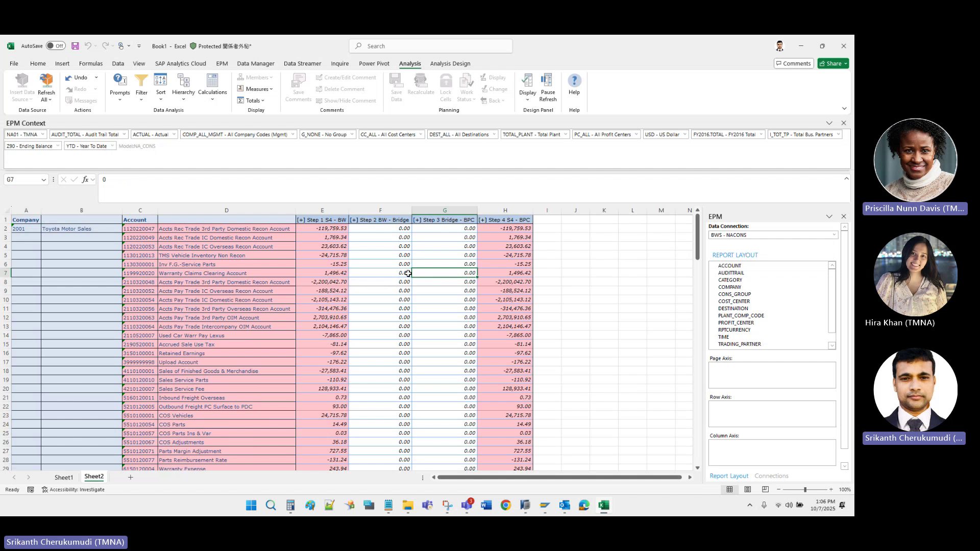Switch to the Analysis Design tab
The height and width of the screenshot is (551, 980).
(x=450, y=63)
